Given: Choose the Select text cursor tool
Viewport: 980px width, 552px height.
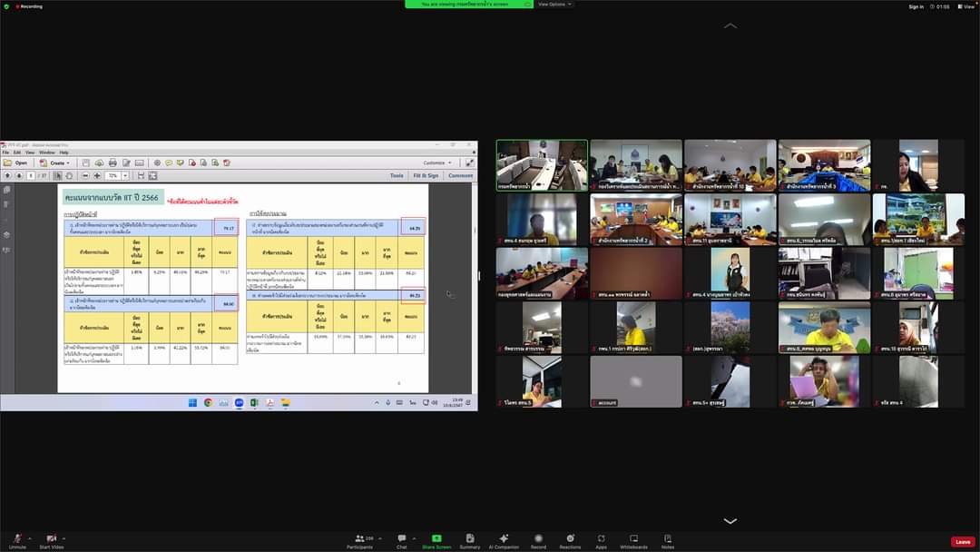Looking at the screenshot, I should point(57,176).
